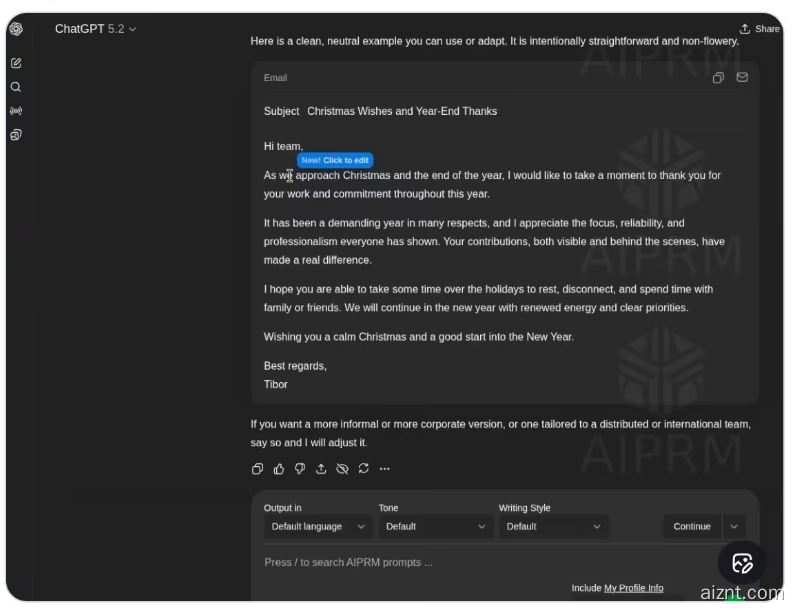
Task: Open the Output in language dropdown
Action: 318,527
